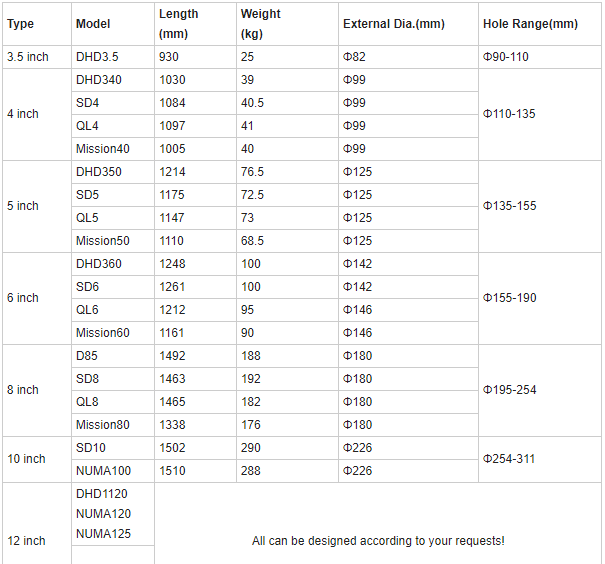This screenshot has width=605, height=564.
Task: Select the SD6 model cell
Action: pyautogui.click(x=88, y=287)
